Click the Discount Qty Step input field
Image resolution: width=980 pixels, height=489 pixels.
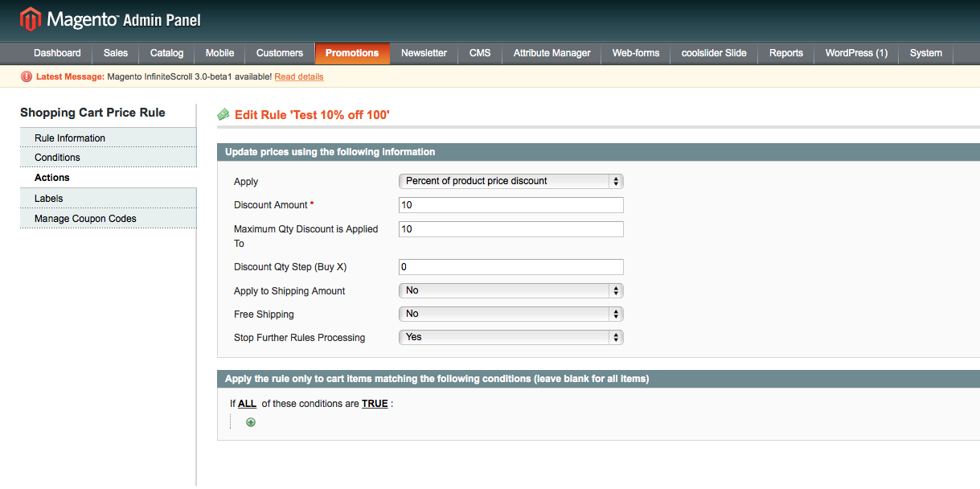pos(511,267)
